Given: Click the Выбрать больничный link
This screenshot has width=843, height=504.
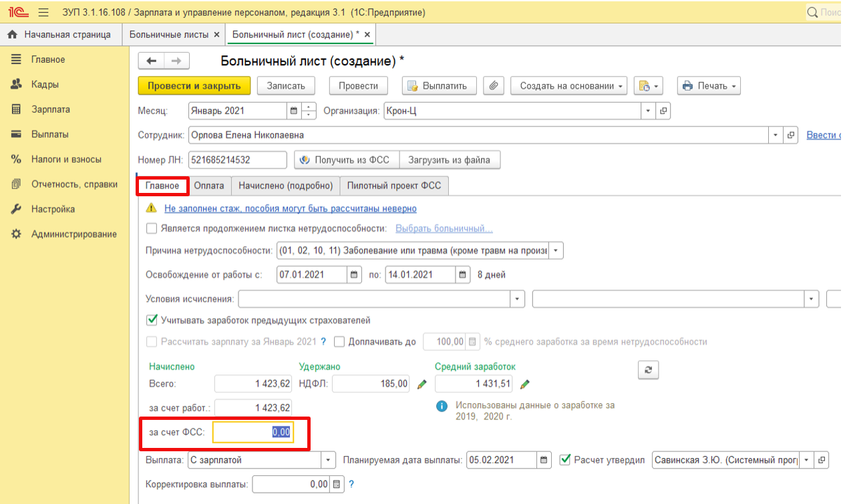Looking at the screenshot, I should tap(444, 228).
